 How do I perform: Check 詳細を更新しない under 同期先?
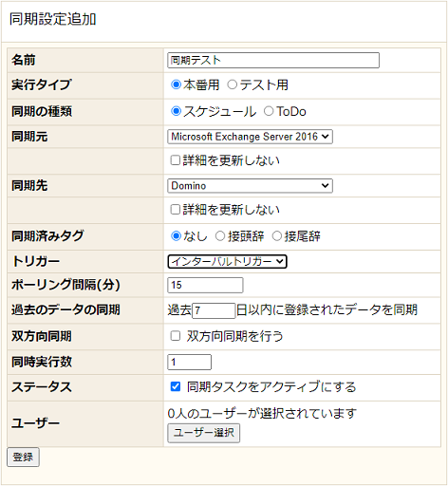[x=176, y=210]
